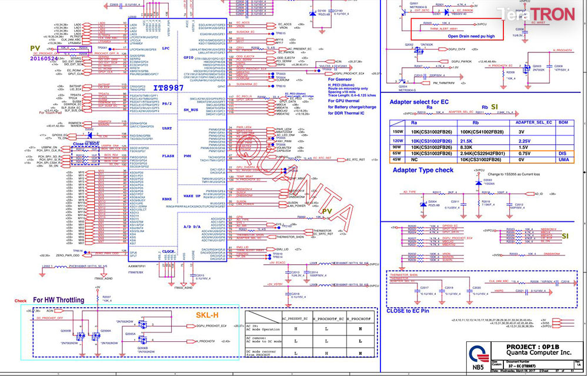
Task: Select the 120W row label
Action: (397, 141)
